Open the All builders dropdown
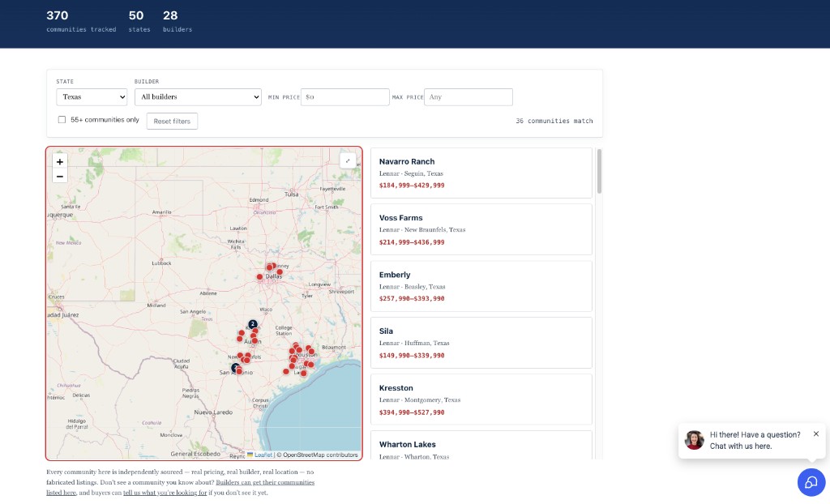830x504 pixels. click(198, 97)
